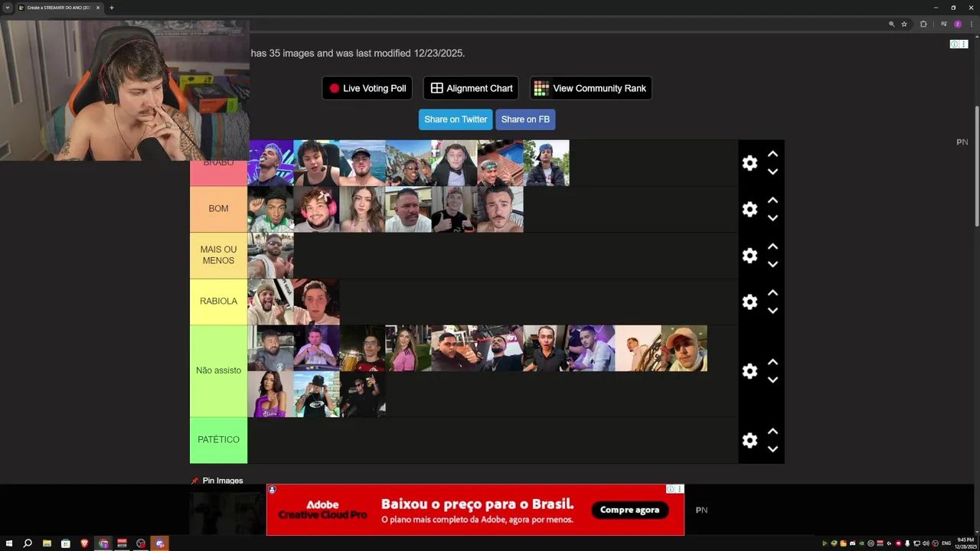Open File Explorer from taskbar
Screen dimensions: 980x551
(x=47, y=543)
